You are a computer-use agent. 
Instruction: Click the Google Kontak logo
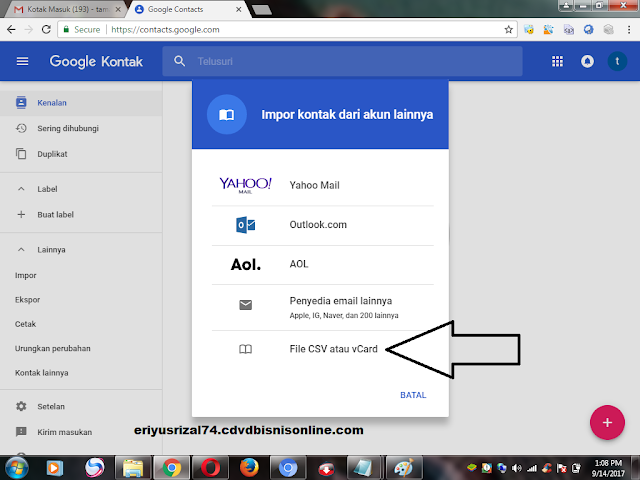coord(96,61)
